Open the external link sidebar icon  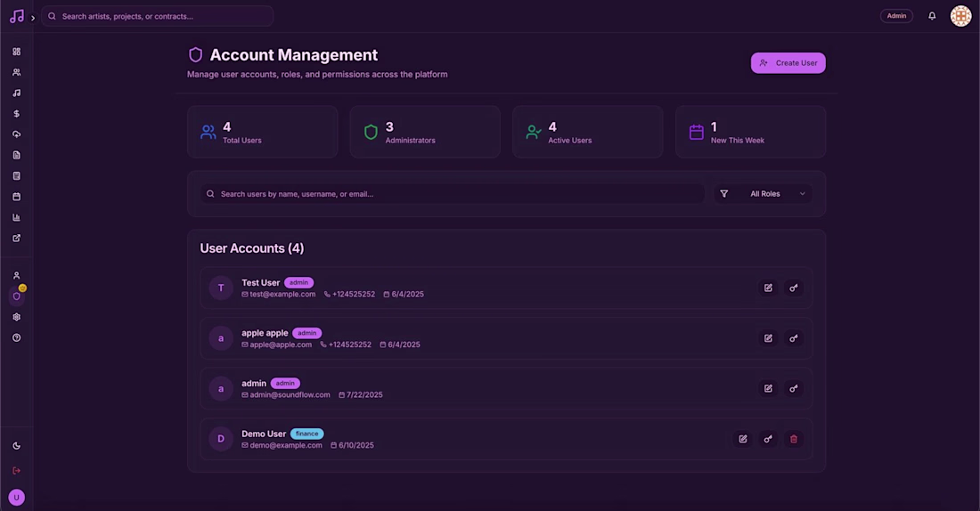click(x=16, y=238)
